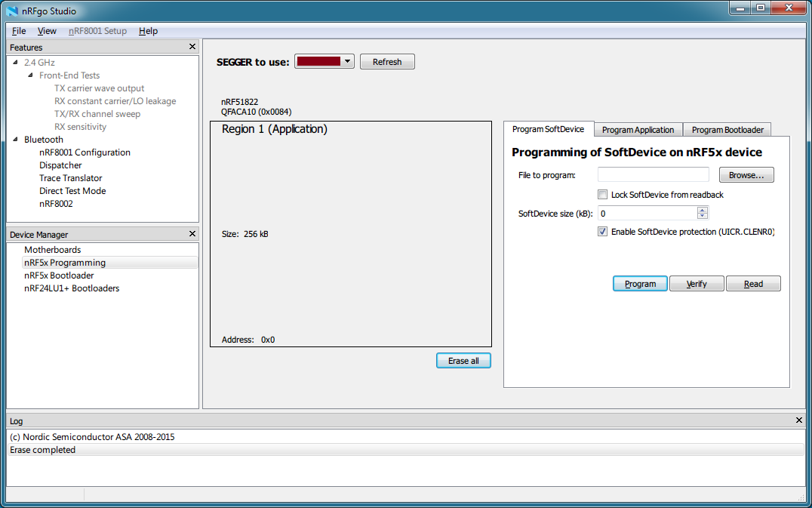Image resolution: width=812 pixels, height=508 pixels.
Task: Decrease SoftDevice size with down arrow
Action: (x=703, y=217)
